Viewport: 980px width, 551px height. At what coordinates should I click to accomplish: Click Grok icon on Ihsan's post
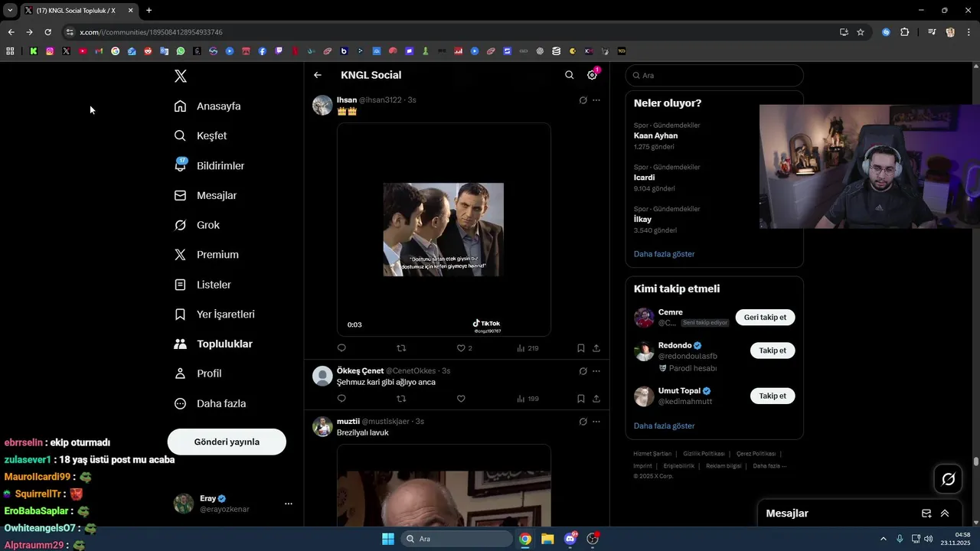point(583,100)
